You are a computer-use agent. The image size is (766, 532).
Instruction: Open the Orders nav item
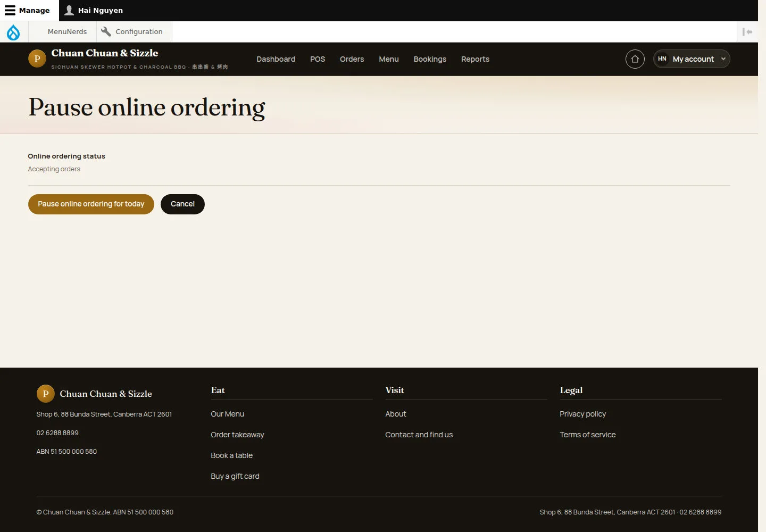352,59
